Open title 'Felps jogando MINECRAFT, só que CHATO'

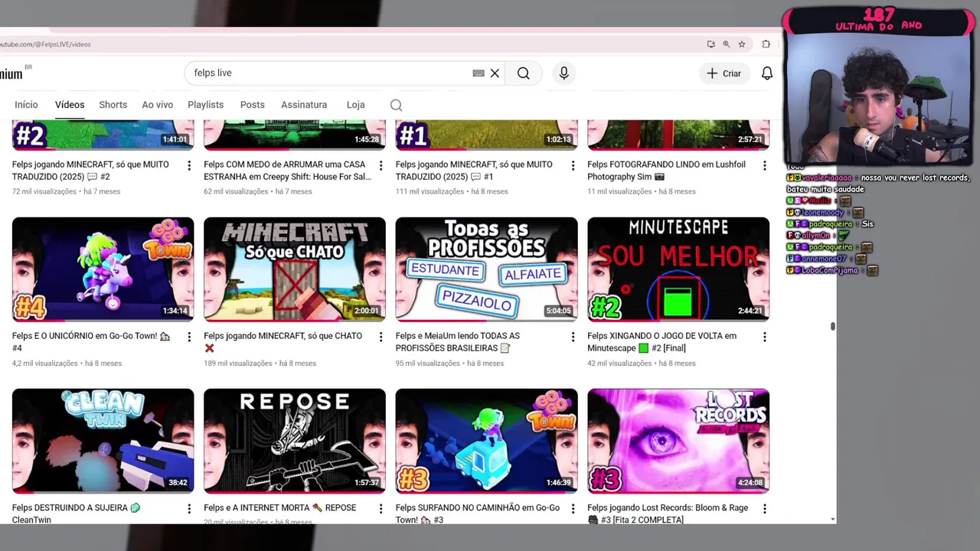click(283, 342)
